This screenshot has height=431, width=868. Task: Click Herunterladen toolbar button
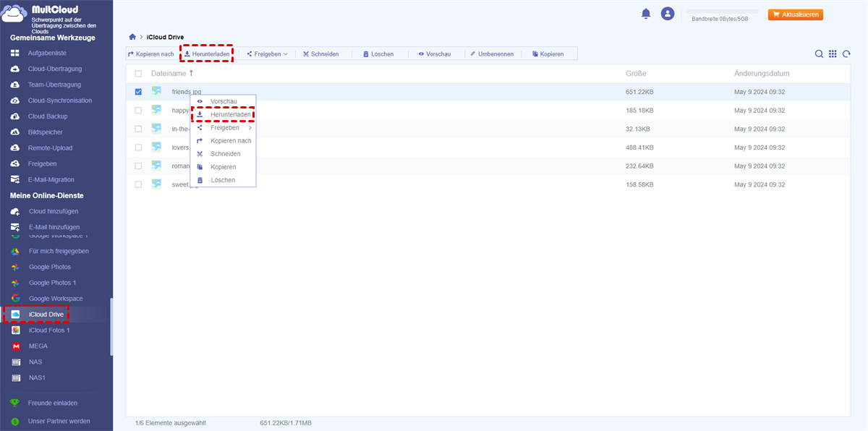(x=206, y=54)
